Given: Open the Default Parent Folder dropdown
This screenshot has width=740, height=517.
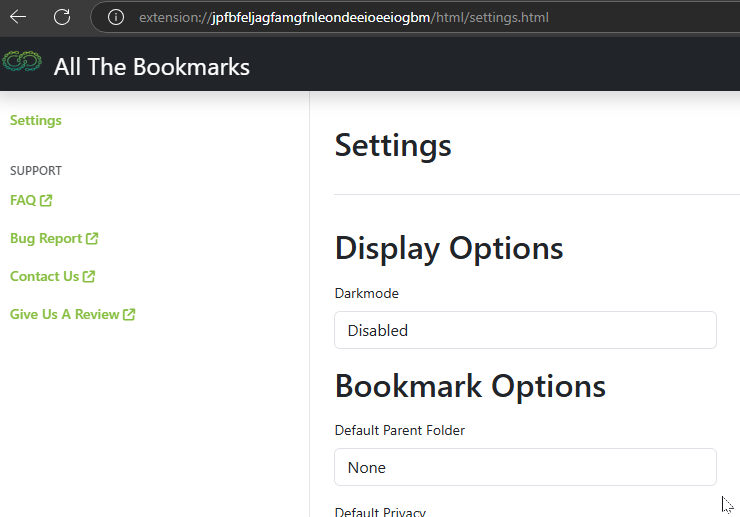Looking at the screenshot, I should (525, 467).
